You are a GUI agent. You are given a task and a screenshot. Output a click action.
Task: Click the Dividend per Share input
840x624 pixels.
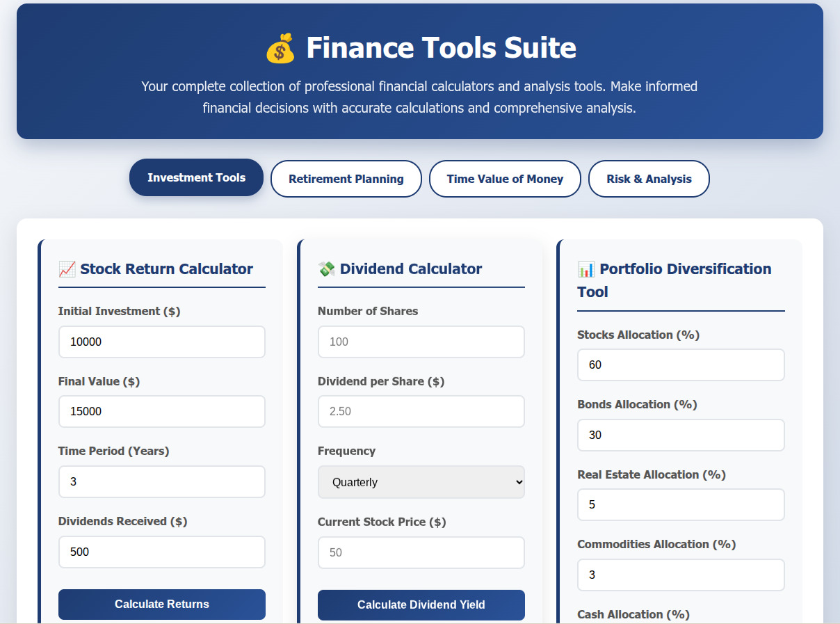tap(421, 411)
